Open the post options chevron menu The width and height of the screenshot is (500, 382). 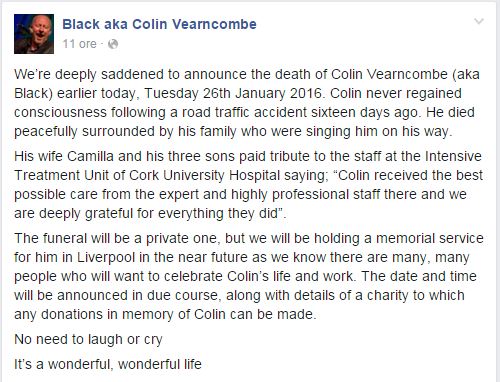tap(479, 22)
